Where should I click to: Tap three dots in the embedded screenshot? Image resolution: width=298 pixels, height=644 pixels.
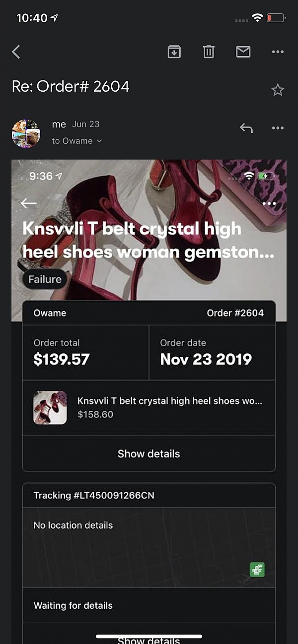[x=269, y=203]
